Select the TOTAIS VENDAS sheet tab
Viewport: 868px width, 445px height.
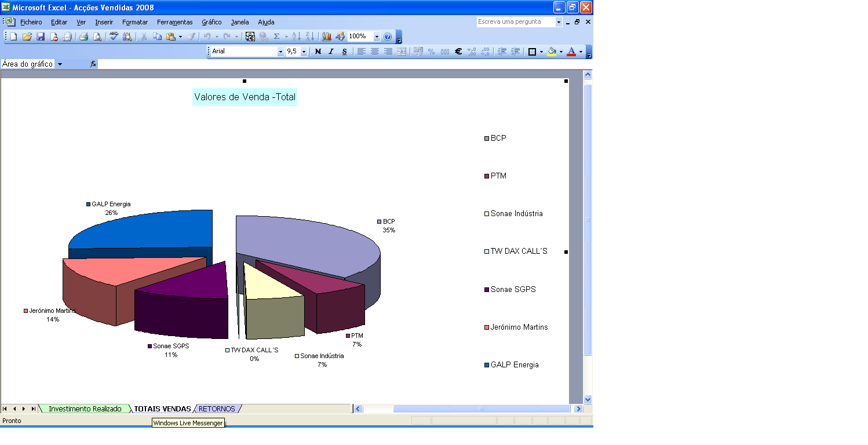[162, 408]
